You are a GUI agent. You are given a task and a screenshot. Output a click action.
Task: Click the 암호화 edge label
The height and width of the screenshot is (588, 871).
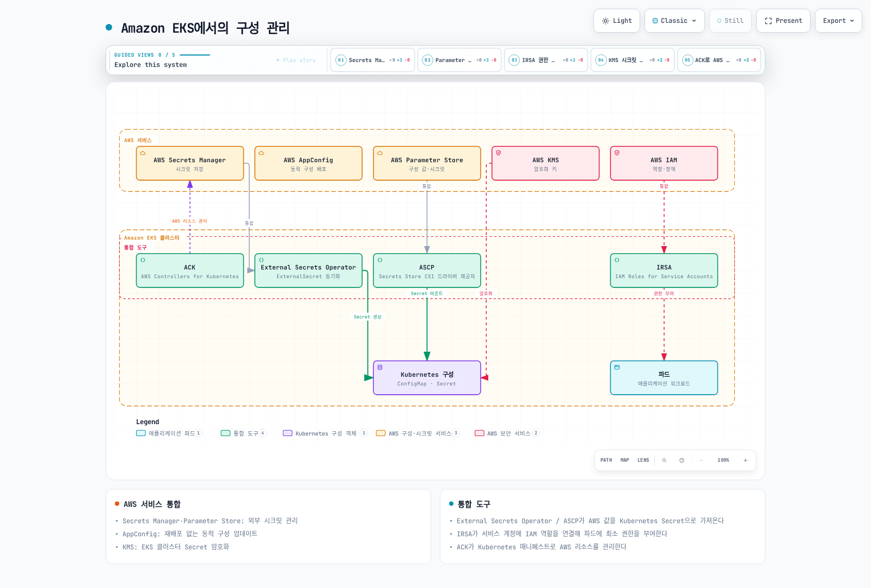tap(486, 293)
